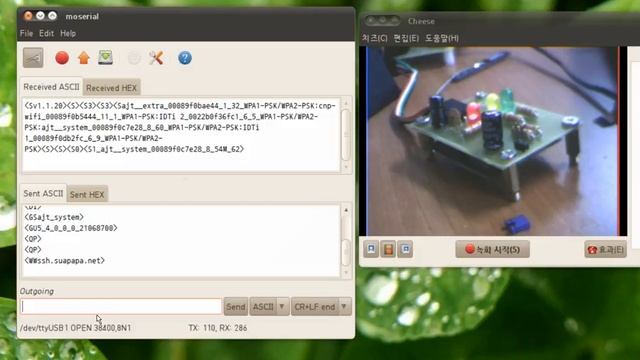Click the Cheese webcam preview image
This screenshot has width=640, height=360.
click(x=493, y=141)
